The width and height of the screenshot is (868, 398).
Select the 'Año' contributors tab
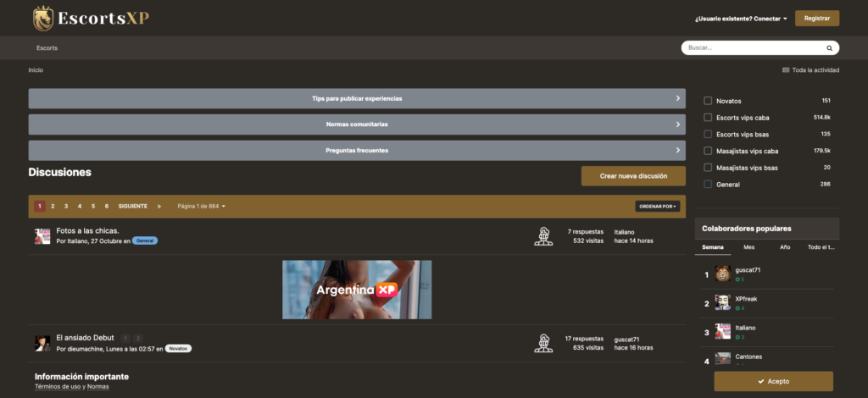pyautogui.click(x=785, y=247)
